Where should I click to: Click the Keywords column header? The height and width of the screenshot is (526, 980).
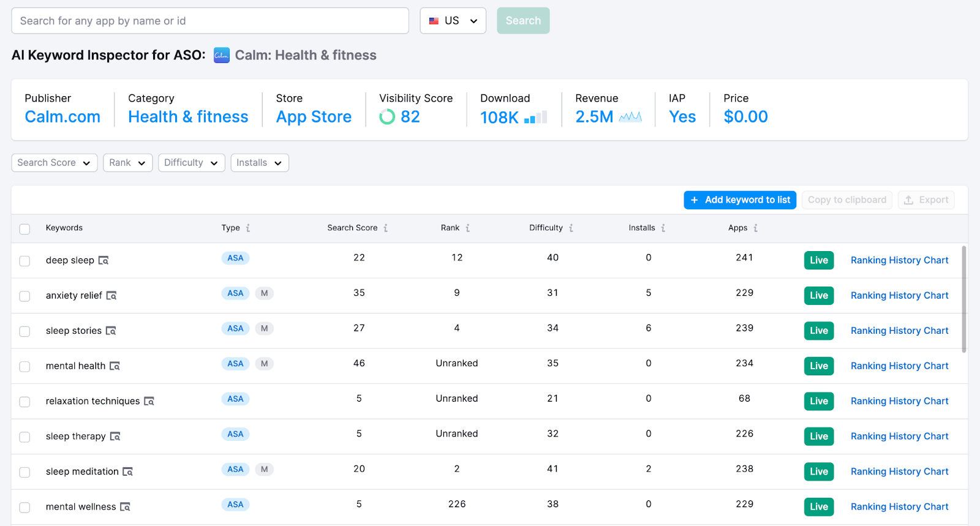(x=64, y=228)
